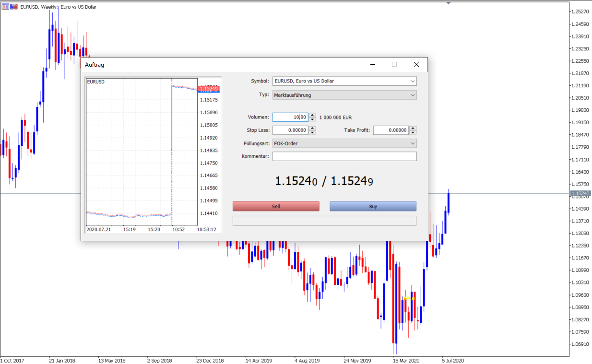Lower Stop Loss with the down arrow
The width and height of the screenshot is (592, 364).
coord(312,132)
